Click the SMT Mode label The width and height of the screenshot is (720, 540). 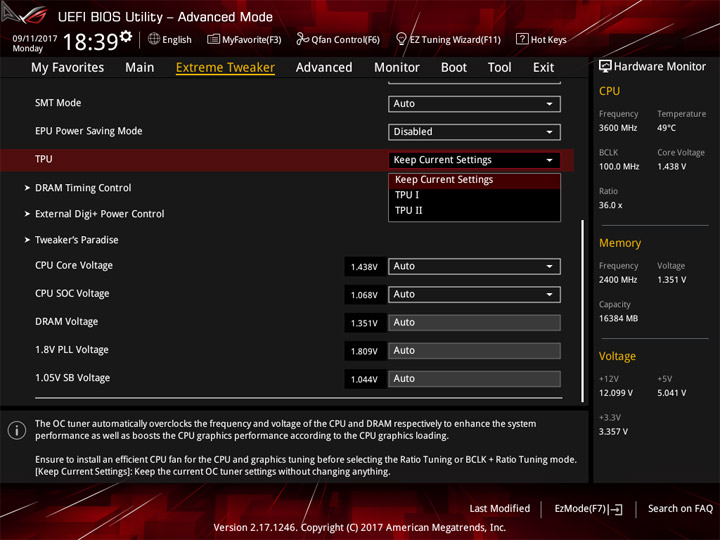click(x=58, y=103)
